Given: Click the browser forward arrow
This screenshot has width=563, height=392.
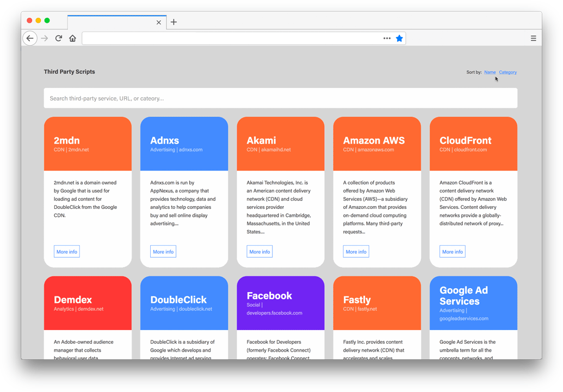Looking at the screenshot, I should [45, 39].
